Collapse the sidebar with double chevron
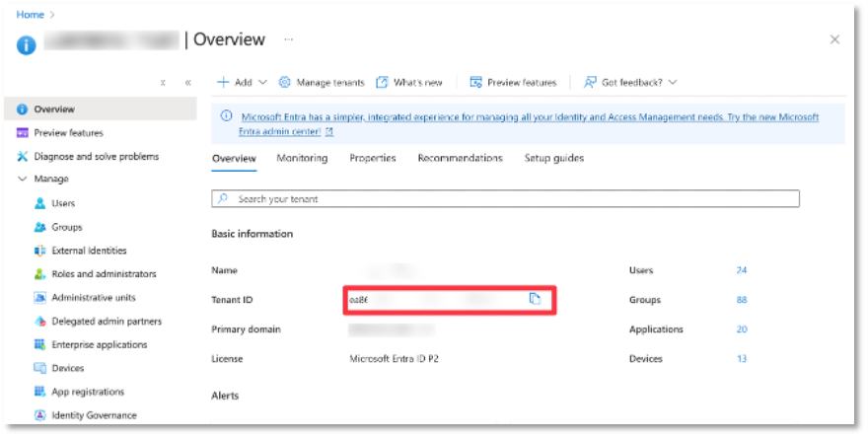The image size is (868, 438). tap(188, 83)
